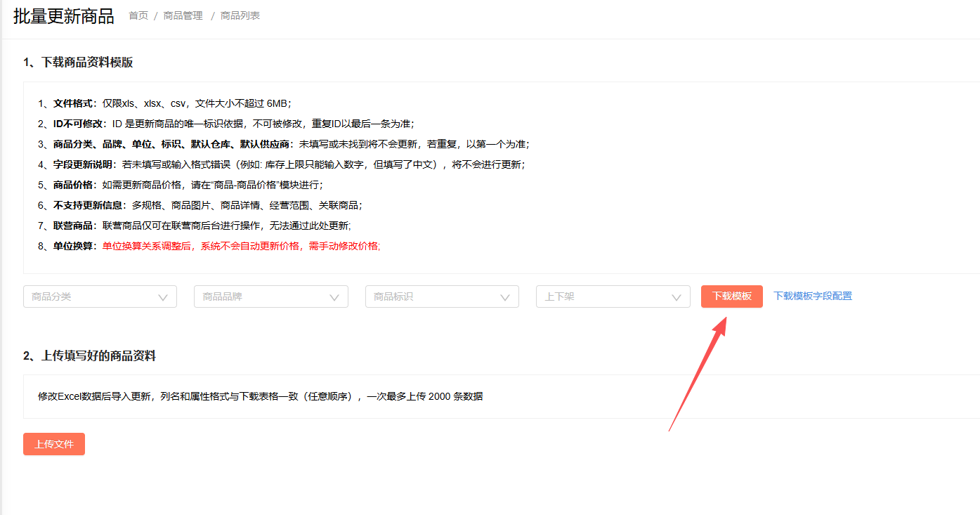The height and width of the screenshot is (515, 980).
Task: Click the 批量更新商品 page title
Action: (64, 17)
